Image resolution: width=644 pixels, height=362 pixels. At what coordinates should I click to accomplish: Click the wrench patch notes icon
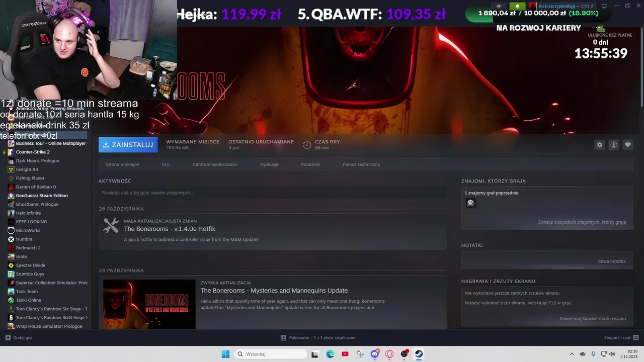coord(111,225)
